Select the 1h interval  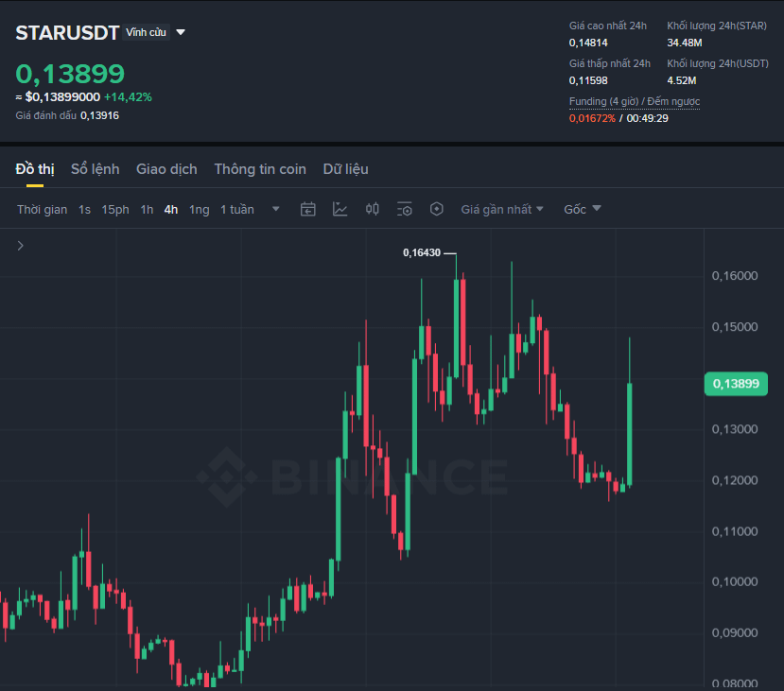[147, 209]
